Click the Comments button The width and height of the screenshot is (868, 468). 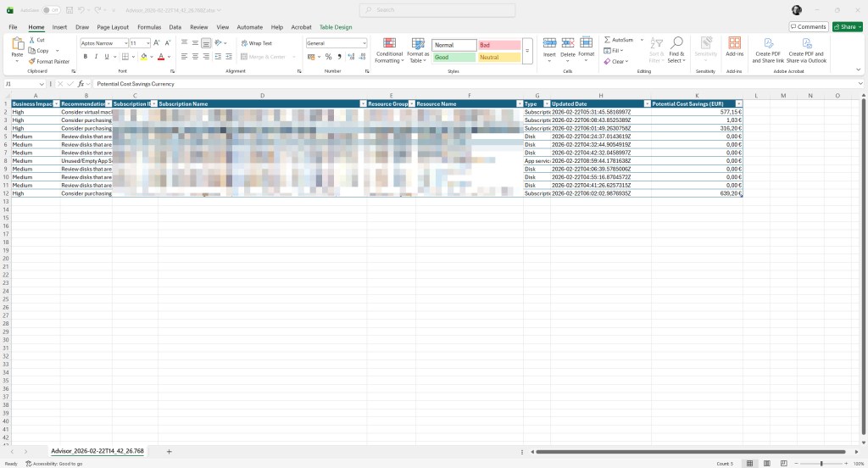(808, 27)
